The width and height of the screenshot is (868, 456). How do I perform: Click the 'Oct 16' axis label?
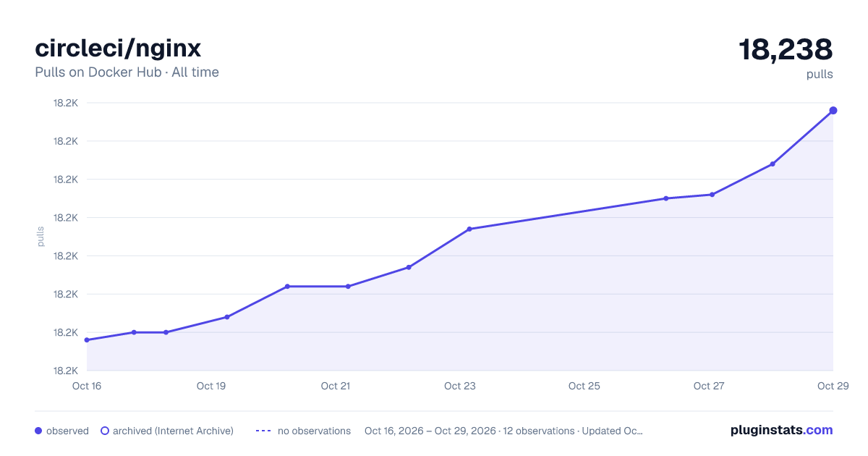[x=87, y=386]
